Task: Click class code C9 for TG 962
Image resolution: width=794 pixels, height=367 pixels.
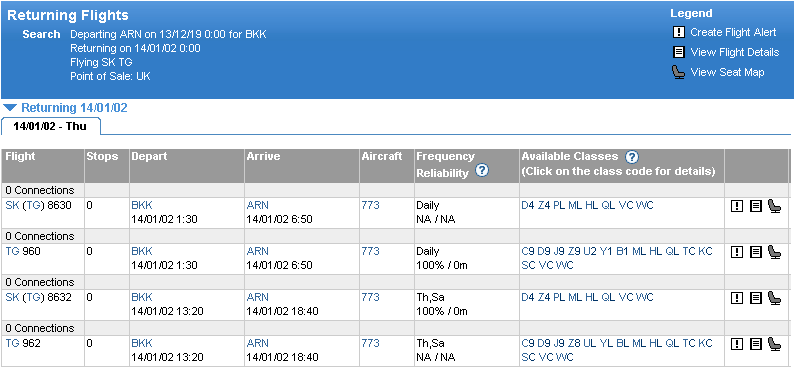Action: coord(528,343)
